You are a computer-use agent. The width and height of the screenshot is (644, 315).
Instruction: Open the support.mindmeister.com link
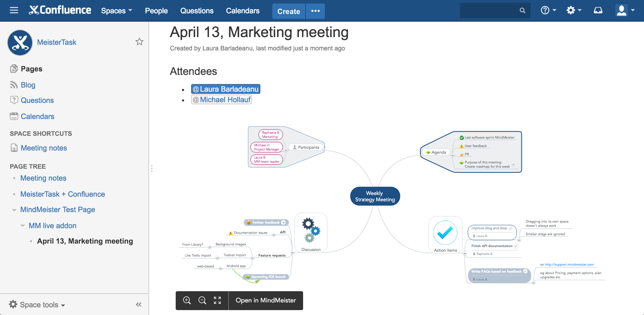(x=569, y=265)
